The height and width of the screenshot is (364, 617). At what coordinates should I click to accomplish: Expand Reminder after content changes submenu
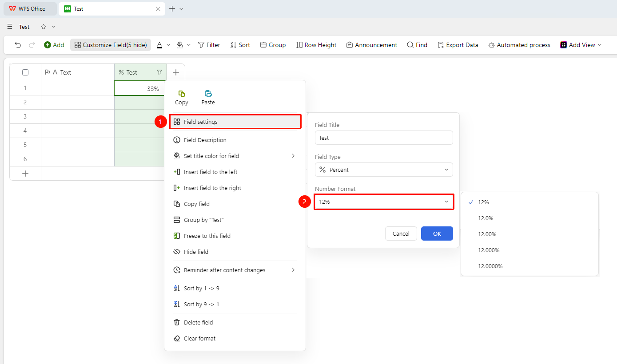point(235,270)
